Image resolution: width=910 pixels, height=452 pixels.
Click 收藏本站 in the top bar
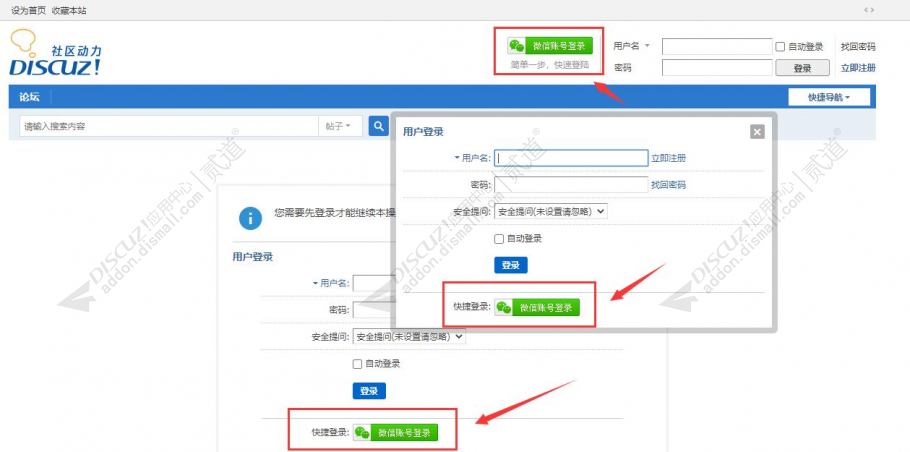(69, 10)
